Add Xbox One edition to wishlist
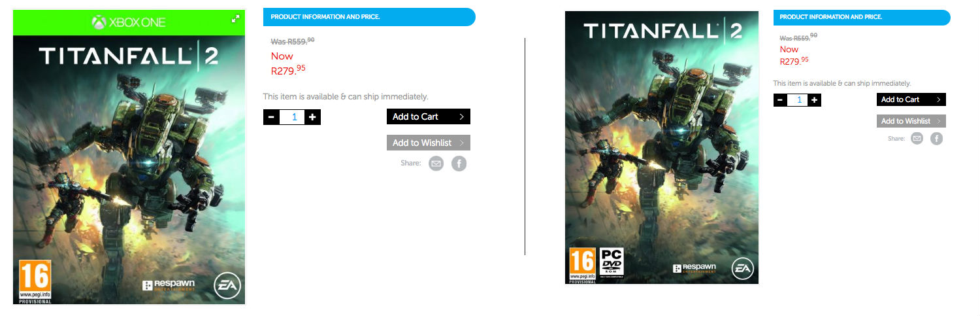The width and height of the screenshot is (980, 316). pos(429,143)
